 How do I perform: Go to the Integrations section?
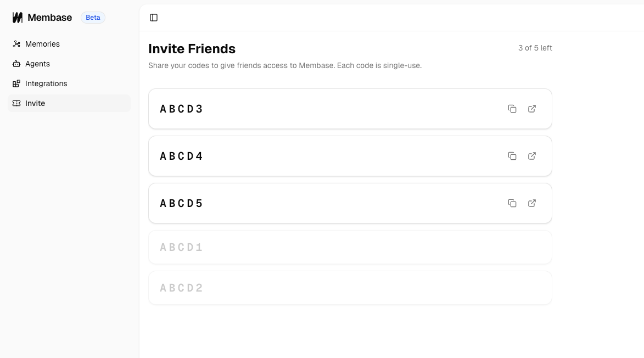[46, 83]
